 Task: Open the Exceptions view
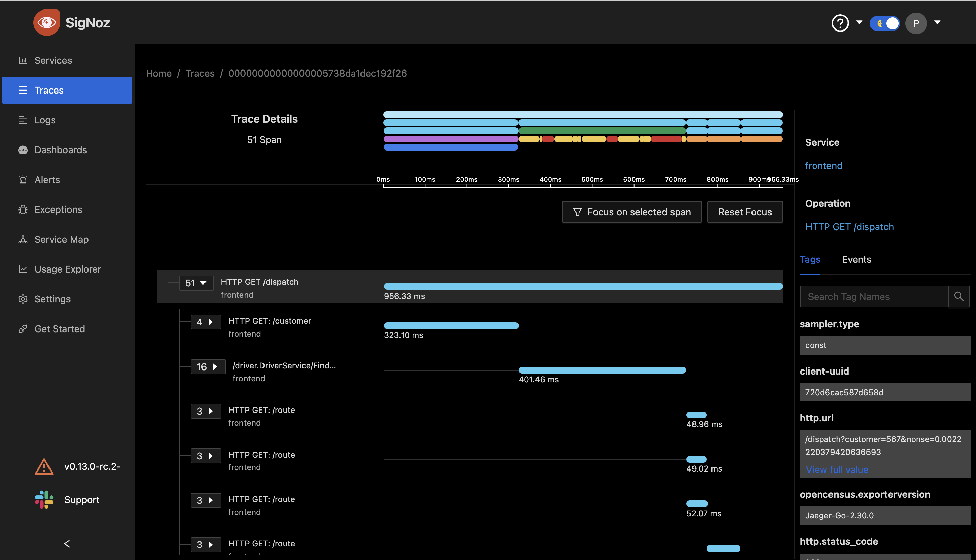tap(58, 209)
